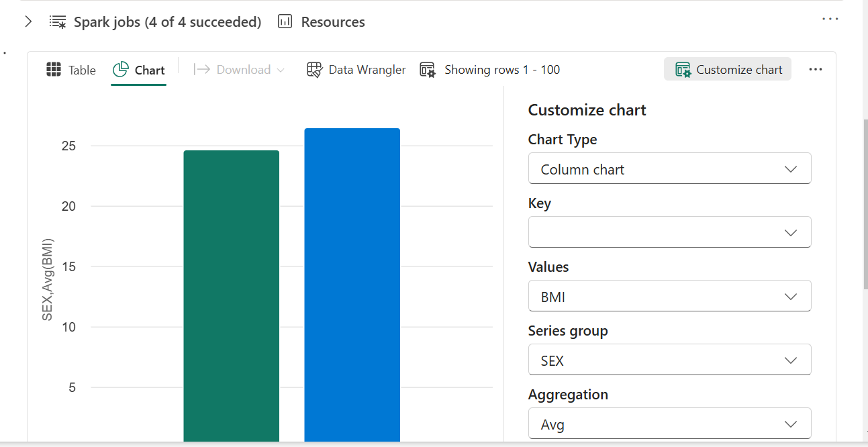
Task: Expand the Spark jobs section chevron
Action: [28, 22]
